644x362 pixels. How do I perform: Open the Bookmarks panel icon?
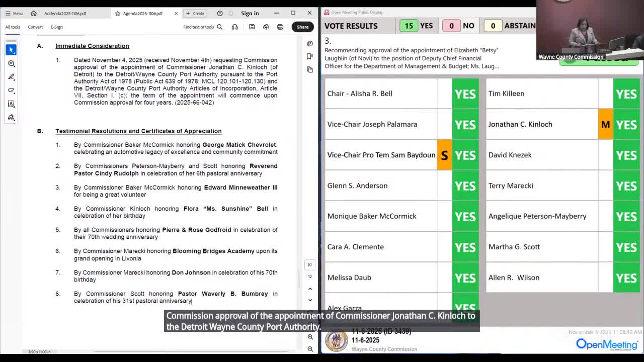click(x=310, y=56)
